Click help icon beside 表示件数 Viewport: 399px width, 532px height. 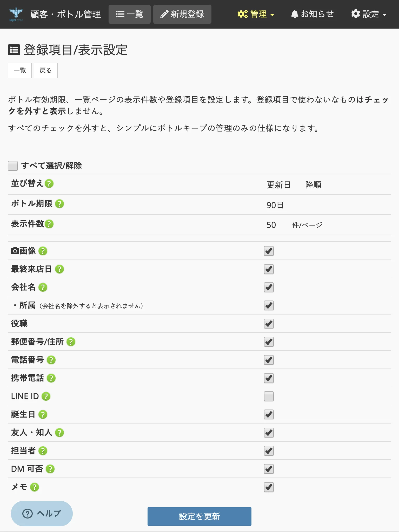(x=49, y=224)
